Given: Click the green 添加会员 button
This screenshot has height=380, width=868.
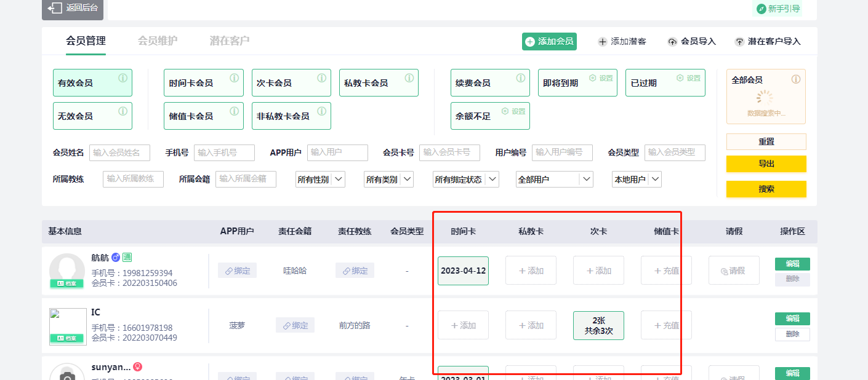Looking at the screenshot, I should click(x=549, y=41).
